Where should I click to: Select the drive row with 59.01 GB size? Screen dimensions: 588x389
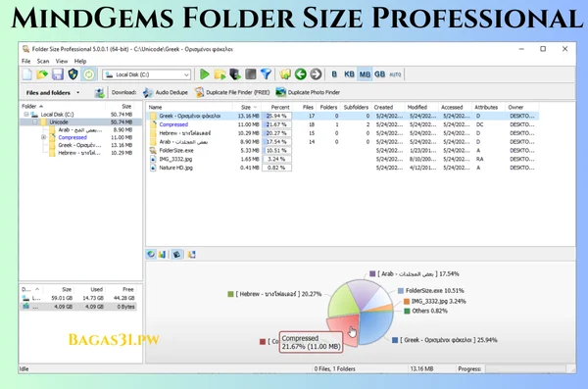click(x=78, y=298)
